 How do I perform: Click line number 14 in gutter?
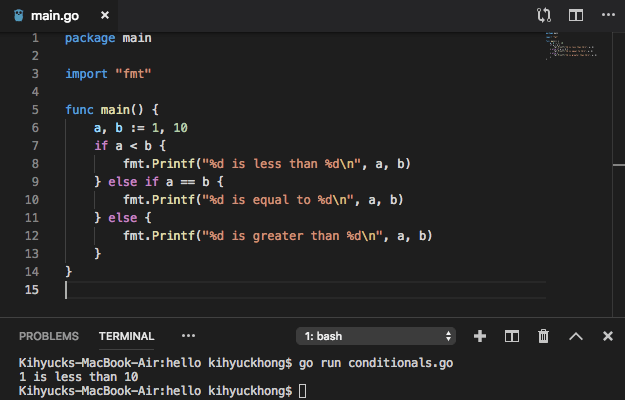tap(32, 272)
